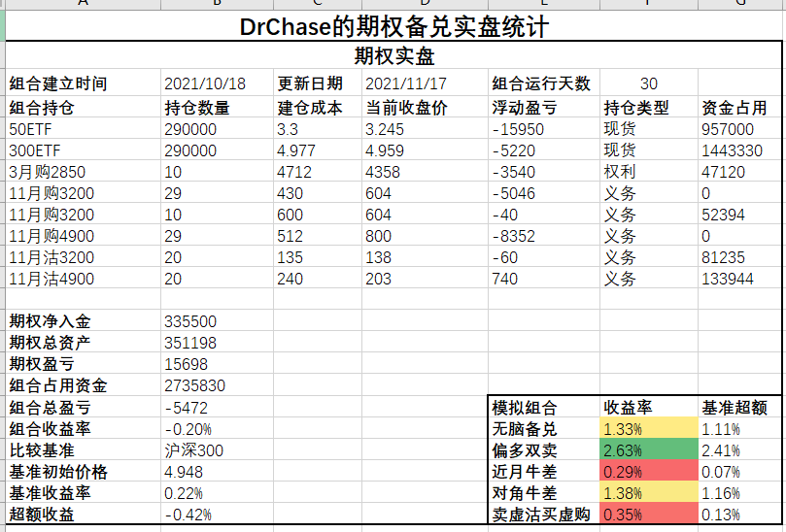Screen dimensions: 786x532
Task: Click floating loss value -8352
Action: point(544,236)
